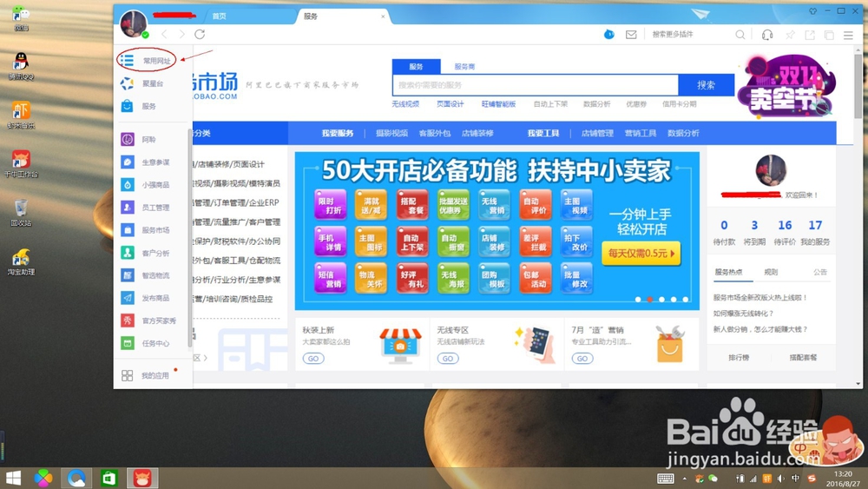Click the plugin search magnifier icon
The image size is (868, 489).
pos(740,35)
